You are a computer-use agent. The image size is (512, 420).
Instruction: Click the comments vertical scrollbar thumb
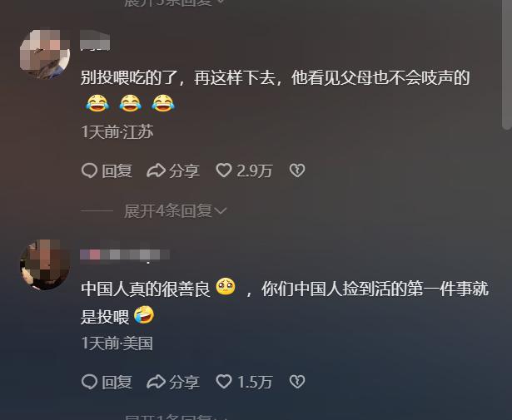pyautogui.click(x=506, y=65)
